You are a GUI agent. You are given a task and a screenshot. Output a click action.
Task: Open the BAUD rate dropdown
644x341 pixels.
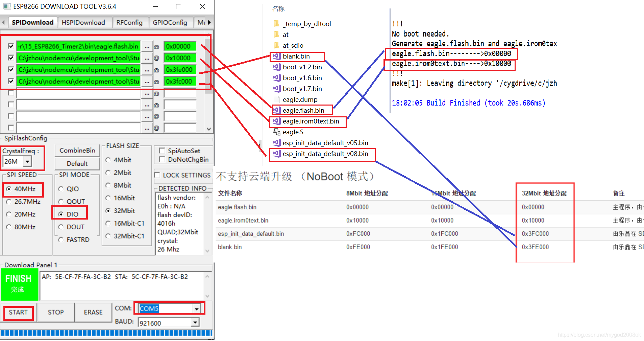coord(195,323)
